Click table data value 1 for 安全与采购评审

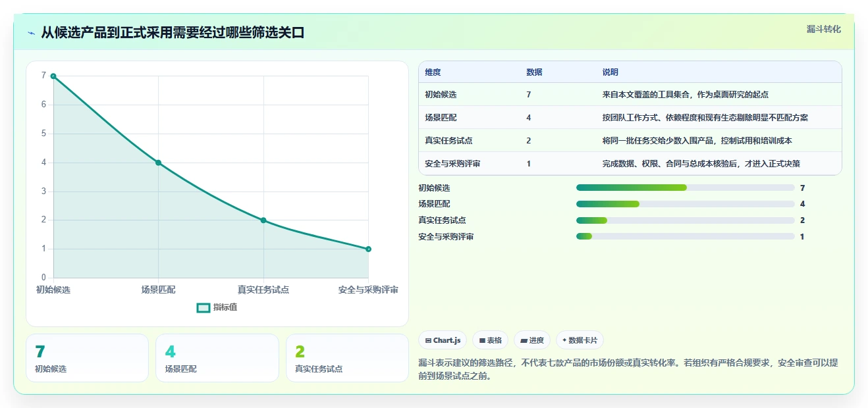coord(529,164)
